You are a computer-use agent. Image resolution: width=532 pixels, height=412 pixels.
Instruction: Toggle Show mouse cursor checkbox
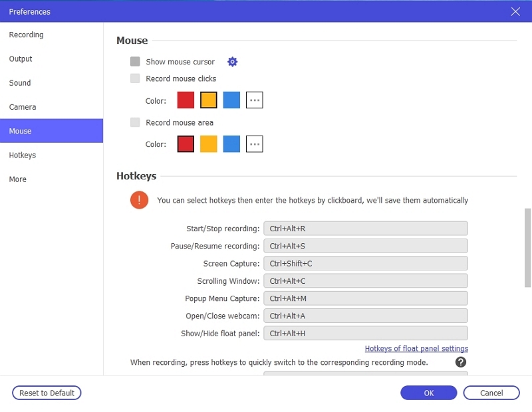(x=136, y=62)
